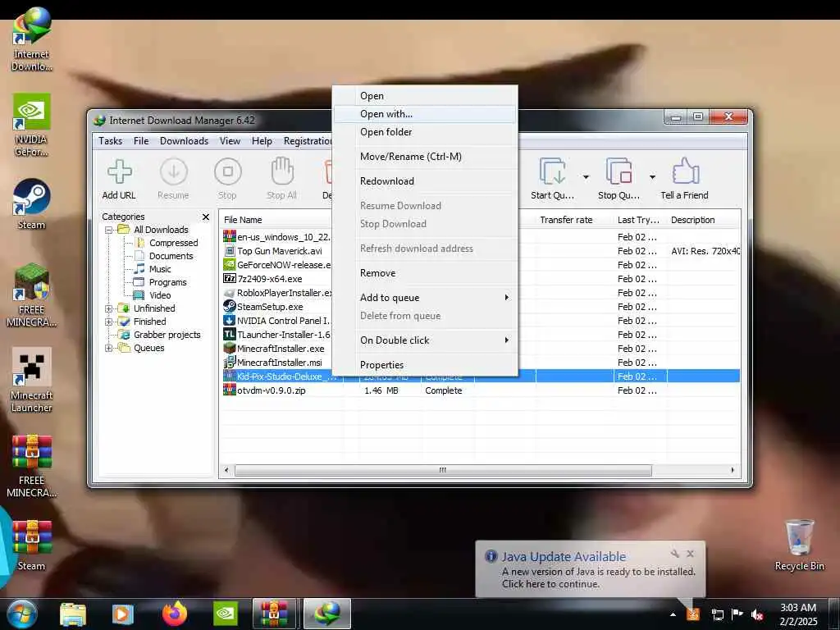The image size is (840, 630).
Task: Click the Description column header
Action: pos(703,220)
